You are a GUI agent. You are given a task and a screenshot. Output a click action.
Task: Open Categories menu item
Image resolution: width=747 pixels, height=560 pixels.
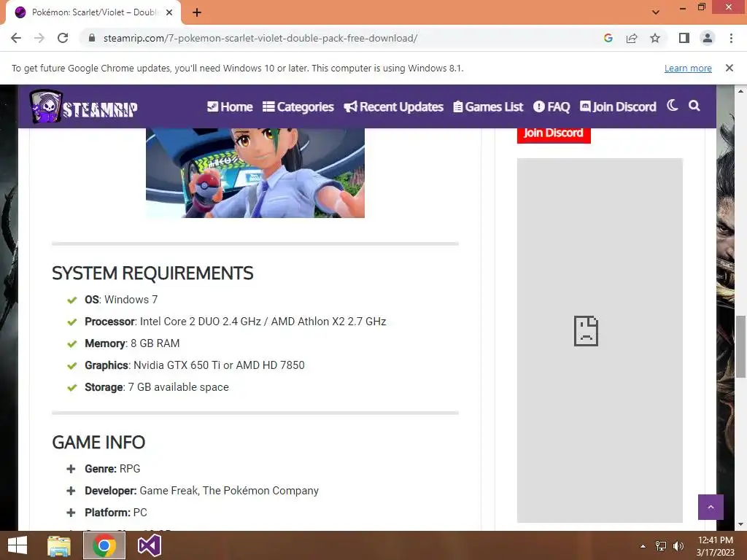298,106
